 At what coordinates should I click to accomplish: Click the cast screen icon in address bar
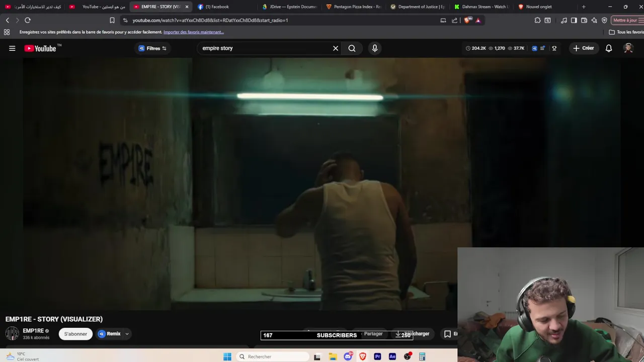pyautogui.click(x=443, y=20)
